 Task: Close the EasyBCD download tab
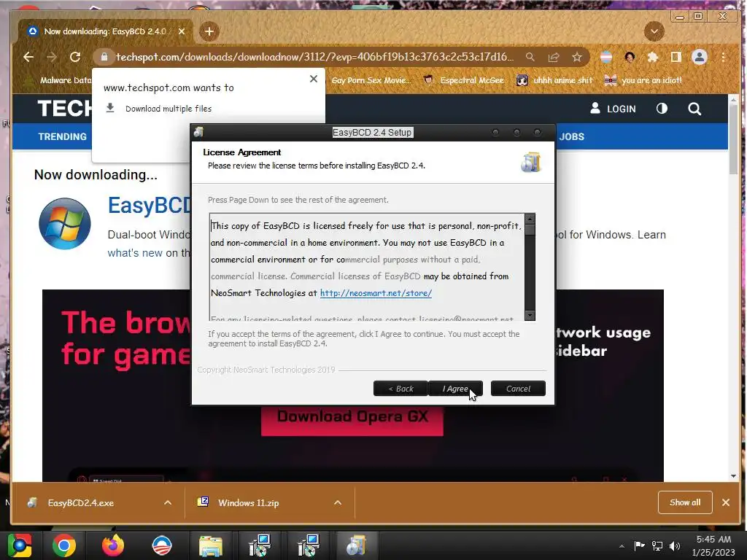pyautogui.click(x=182, y=31)
